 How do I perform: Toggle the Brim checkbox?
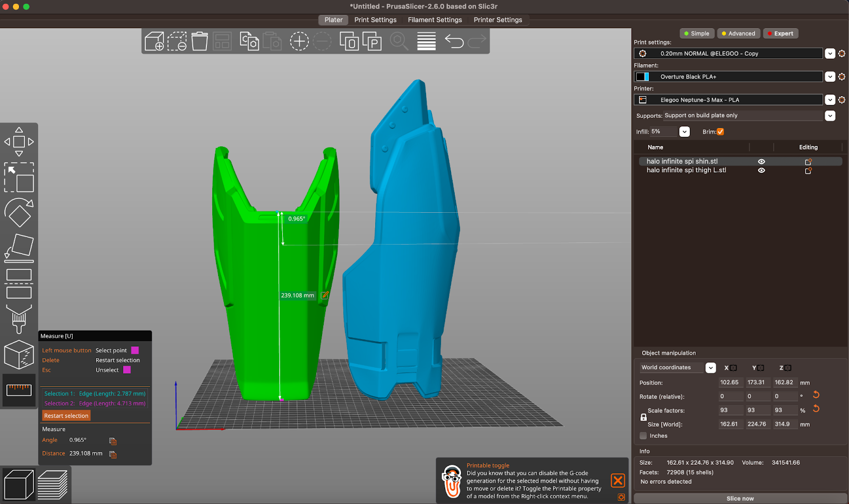click(x=720, y=132)
